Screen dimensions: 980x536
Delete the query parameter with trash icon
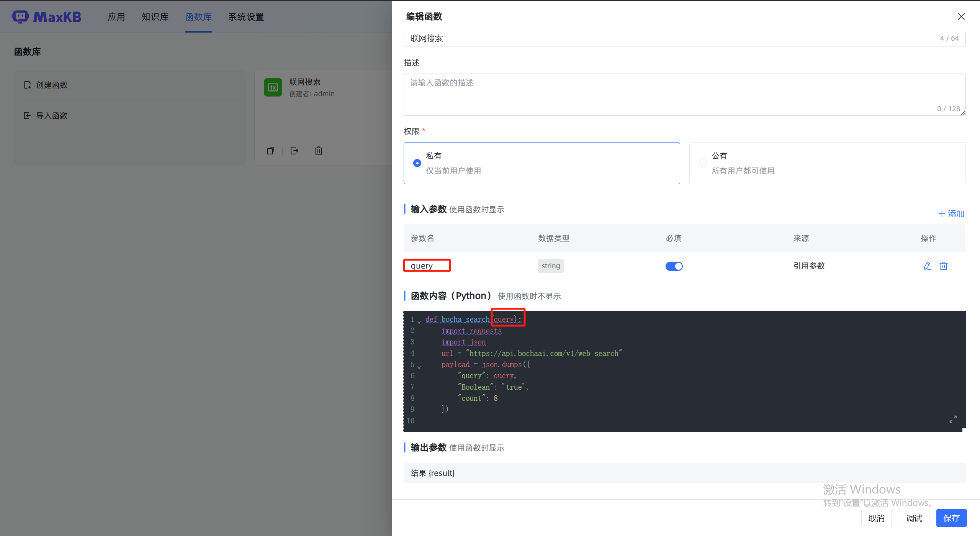click(x=944, y=266)
